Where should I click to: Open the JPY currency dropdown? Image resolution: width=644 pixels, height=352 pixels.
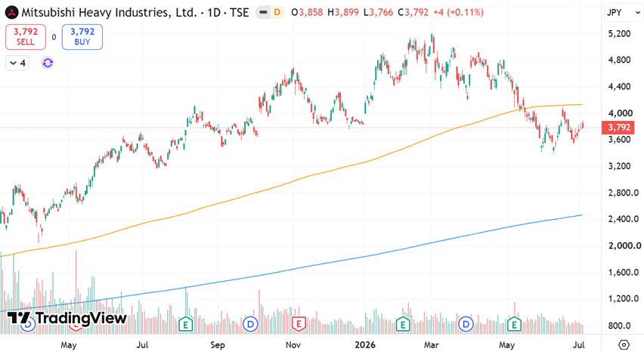click(x=623, y=13)
